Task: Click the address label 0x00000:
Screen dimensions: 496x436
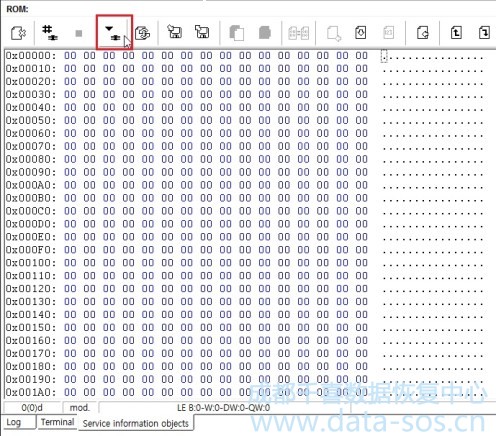Action: tap(31, 56)
